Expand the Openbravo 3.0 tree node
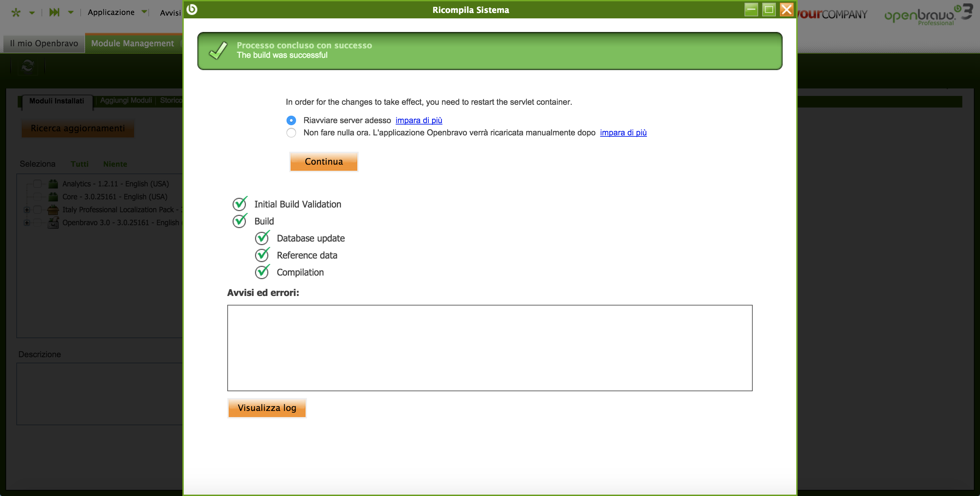 (x=27, y=222)
